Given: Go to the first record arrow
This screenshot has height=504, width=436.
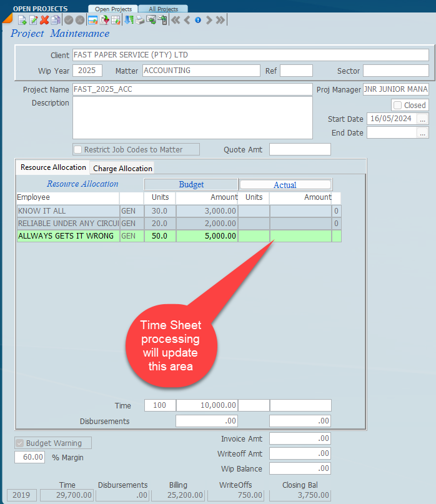Looking at the screenshot, I should [176, 20].
